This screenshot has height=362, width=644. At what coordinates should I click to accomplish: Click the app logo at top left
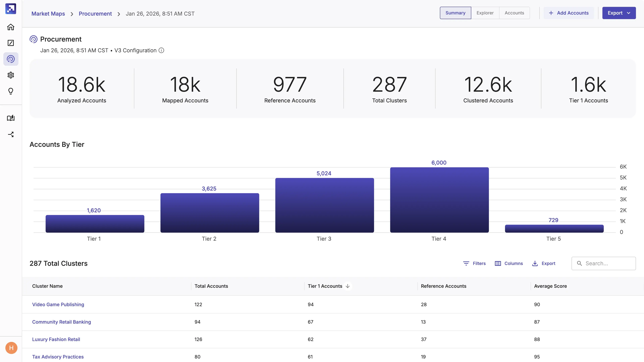[11, 9]
